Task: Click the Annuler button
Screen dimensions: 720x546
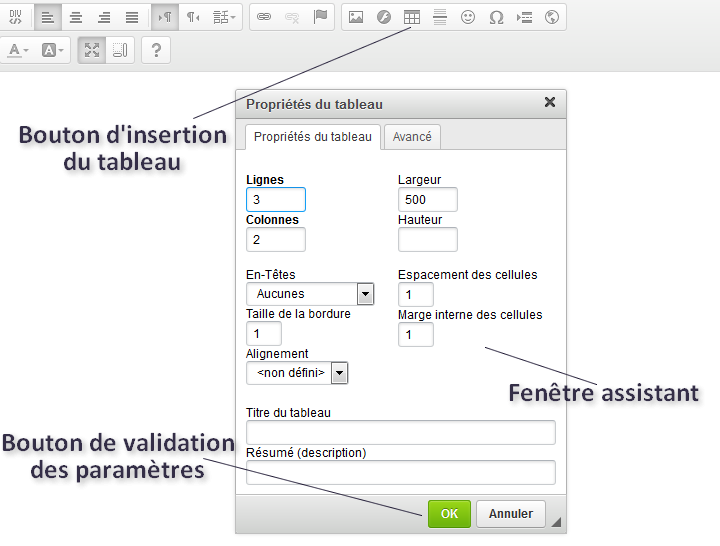Action: point(511,514)
